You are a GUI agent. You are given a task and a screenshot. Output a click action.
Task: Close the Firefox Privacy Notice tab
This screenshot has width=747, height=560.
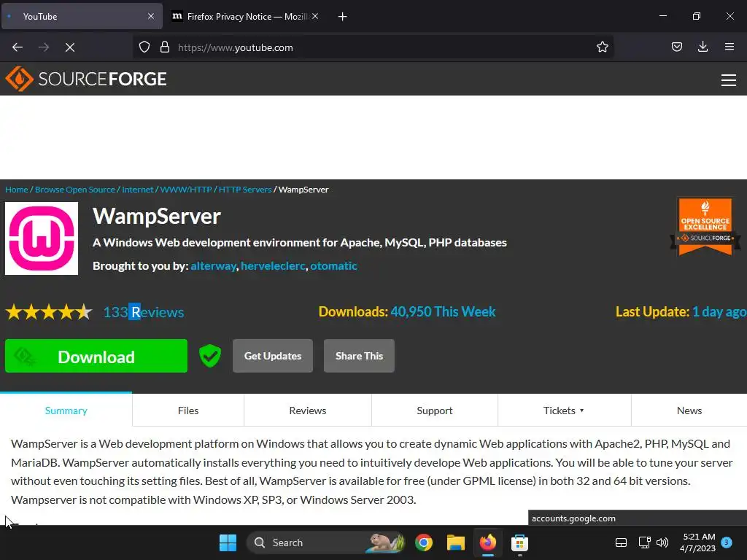pyautogui.click(x=315, y=16)
